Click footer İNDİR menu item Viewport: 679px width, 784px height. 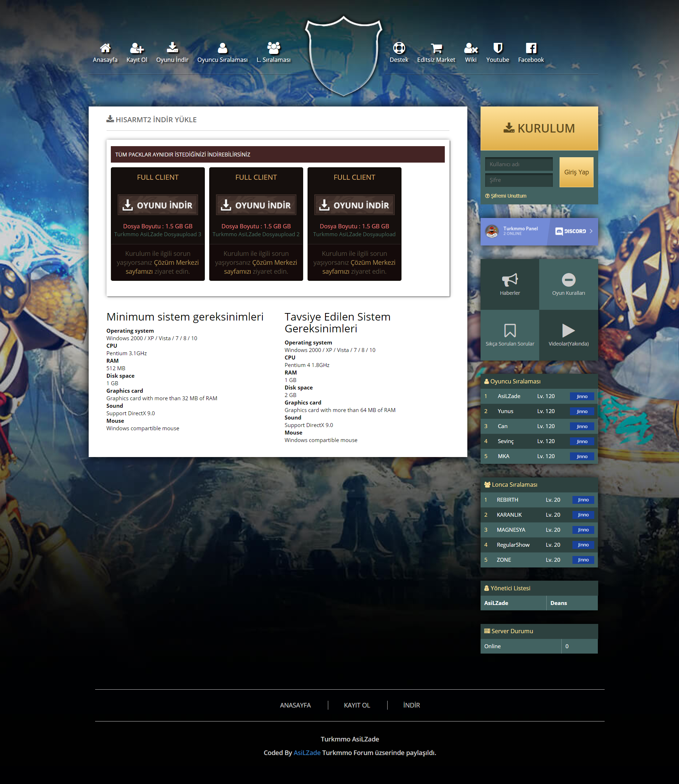(x=412, y=705)
